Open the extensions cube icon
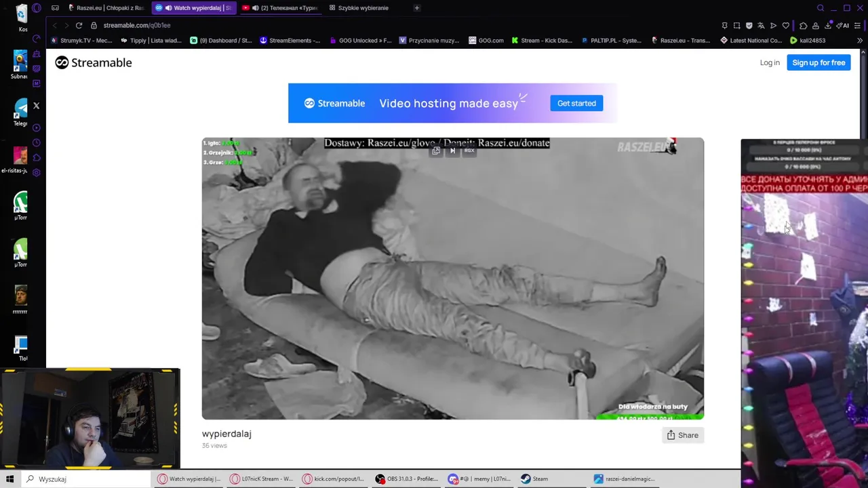 coord(804,25)
